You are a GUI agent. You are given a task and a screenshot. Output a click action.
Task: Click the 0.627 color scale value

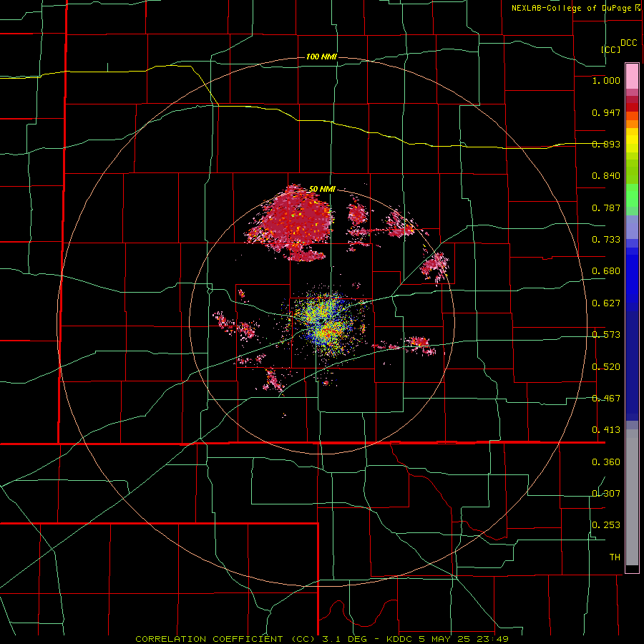click(x=606, y=303)
